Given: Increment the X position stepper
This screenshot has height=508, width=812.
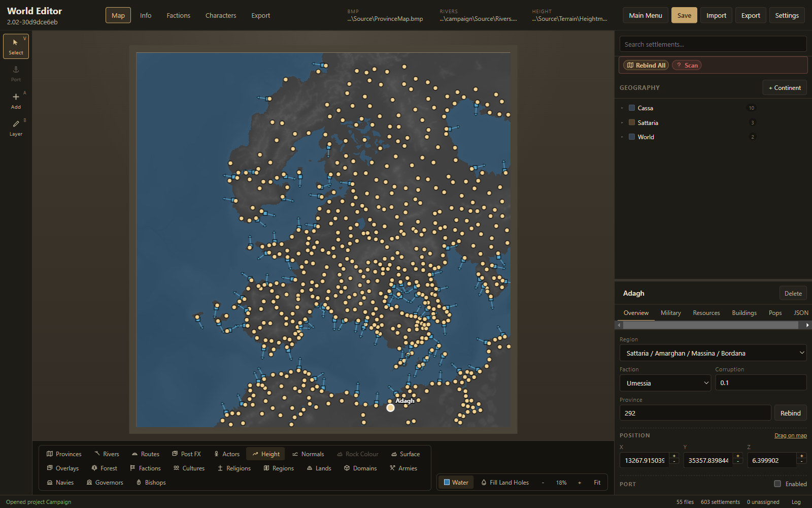Looking at the screenshot, I should (674, 456).
